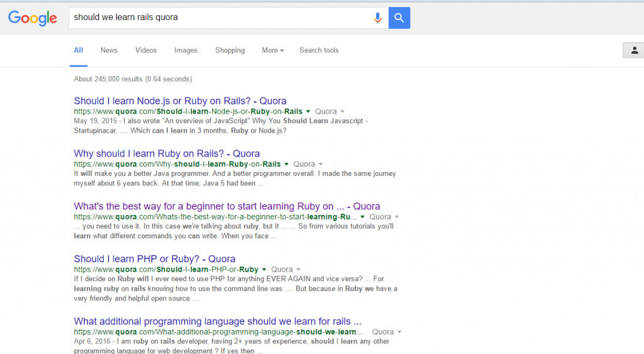Open Search tools options
The width and height of the screenshot is (644, 354).
pyautogui.click(x=319, y=50)
